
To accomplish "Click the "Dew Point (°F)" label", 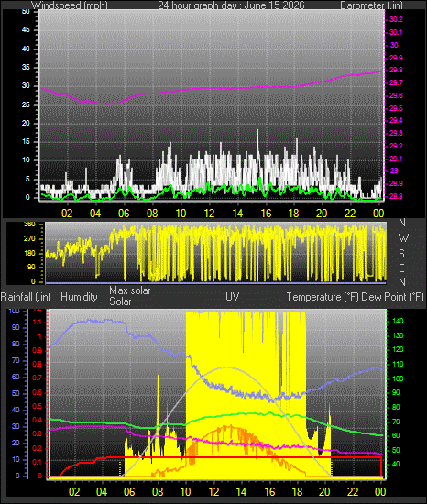I will pyautogui.click(x=392, y=297).
